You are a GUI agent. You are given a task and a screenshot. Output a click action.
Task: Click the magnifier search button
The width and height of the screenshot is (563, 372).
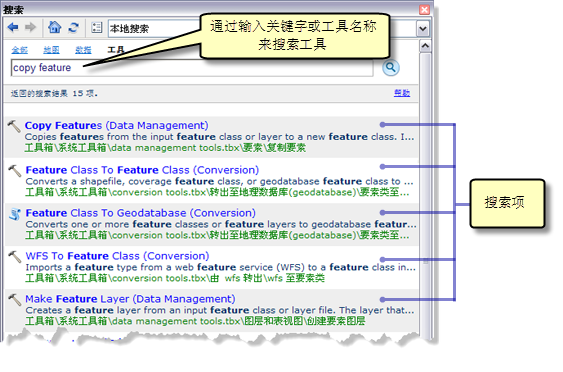(391, 68)
